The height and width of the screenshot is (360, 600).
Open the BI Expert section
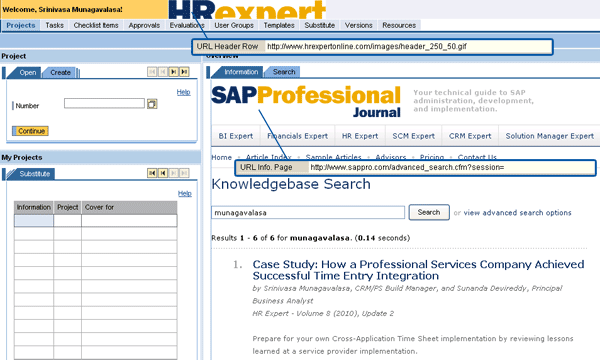(x=236, y=136)
